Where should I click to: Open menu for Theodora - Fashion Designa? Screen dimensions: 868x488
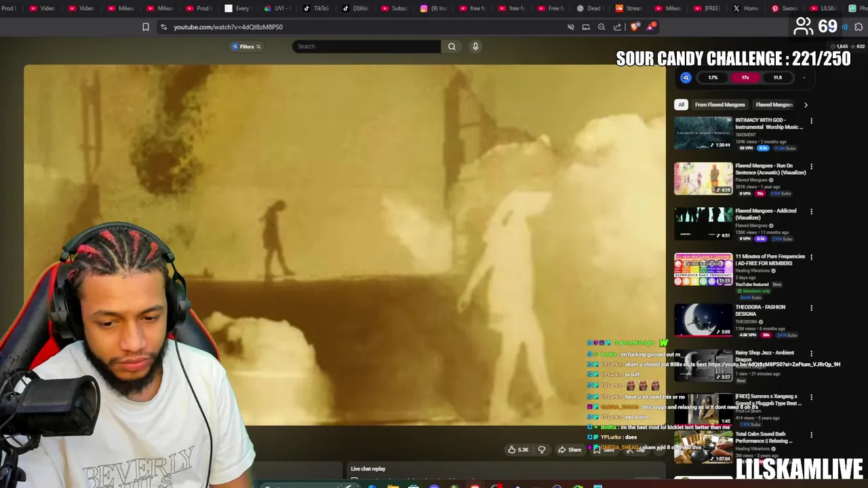click(811, 308)
